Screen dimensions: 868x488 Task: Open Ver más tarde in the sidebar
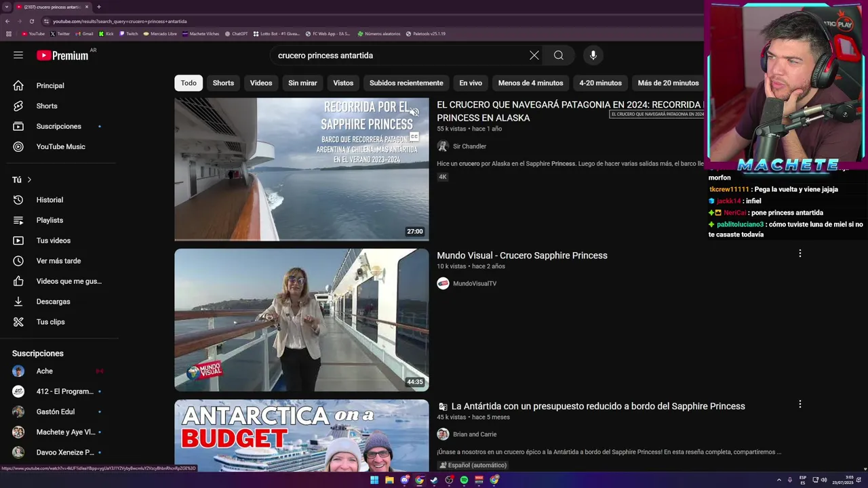click(60, 261)
